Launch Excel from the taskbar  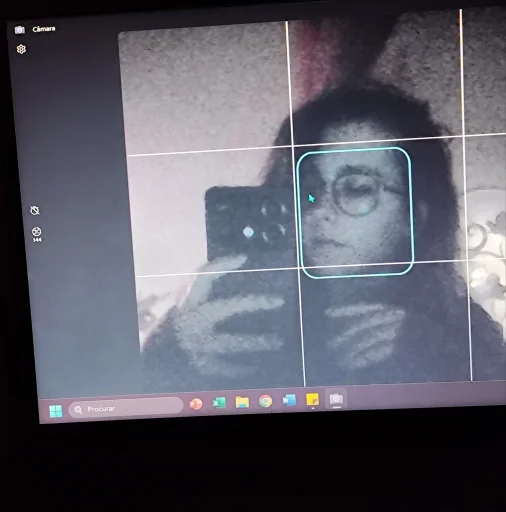pyautogui.click(x=219, y=403)
